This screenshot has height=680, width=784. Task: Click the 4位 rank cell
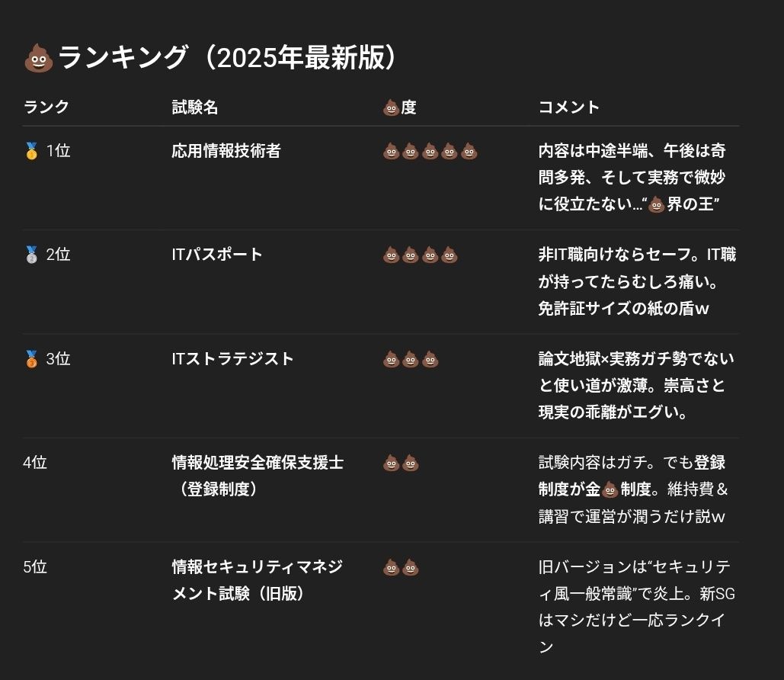tap(35, 463)
